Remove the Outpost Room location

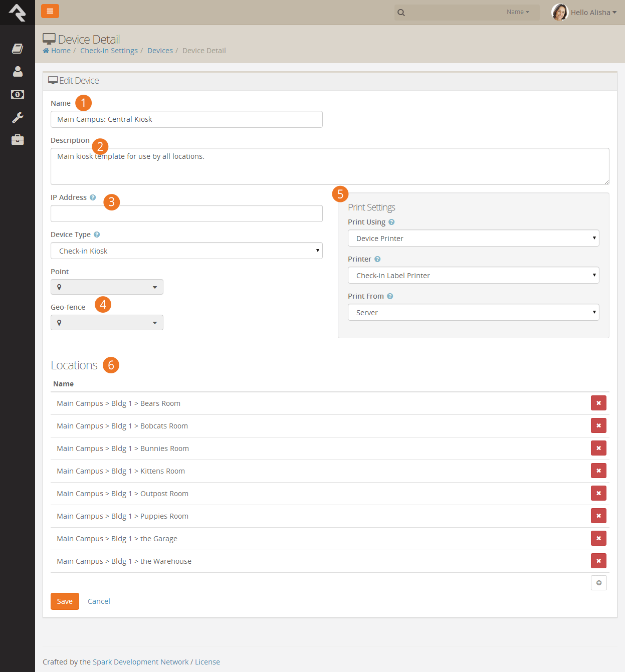point(598,493)
